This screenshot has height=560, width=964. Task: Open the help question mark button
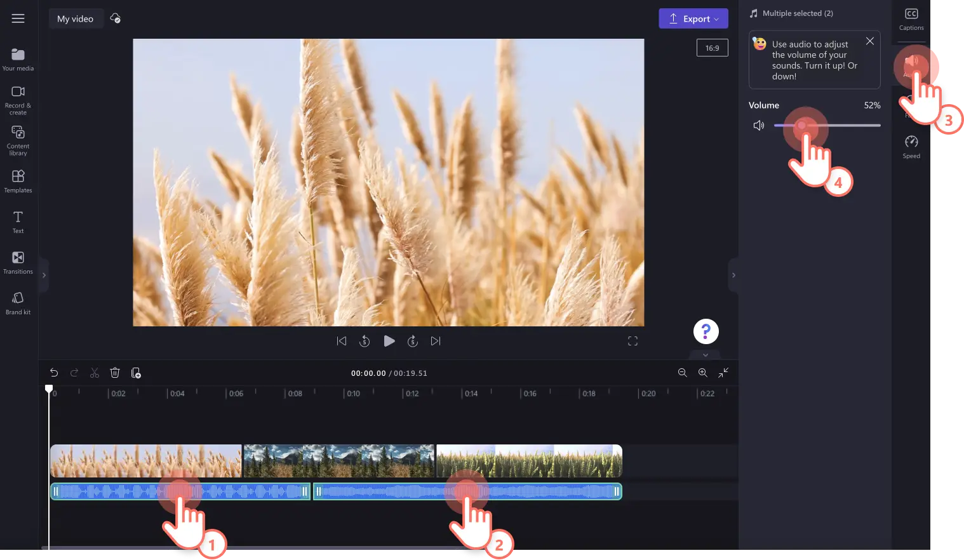(706, 331)
